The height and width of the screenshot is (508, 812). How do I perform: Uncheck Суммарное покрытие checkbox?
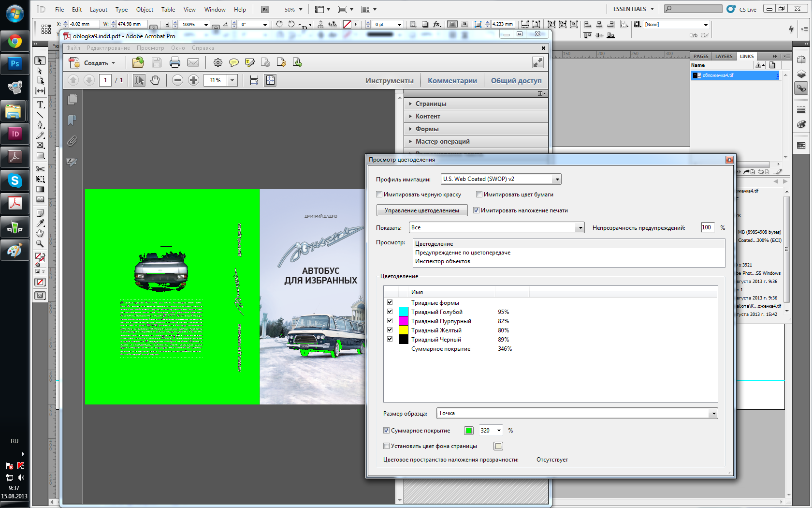coord(386,431)
